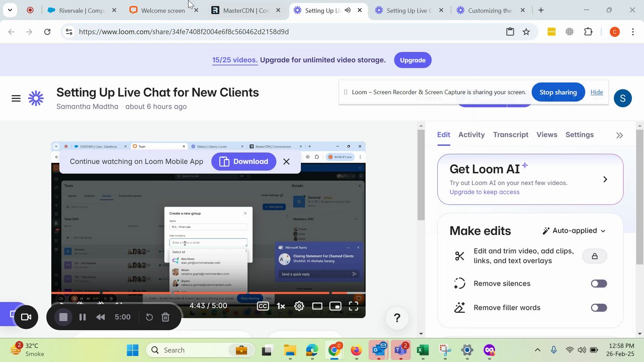Viewport: 644px width, 362px height.
Task: Collapse the right sidebar panel
Action: [x=619, y=135]
